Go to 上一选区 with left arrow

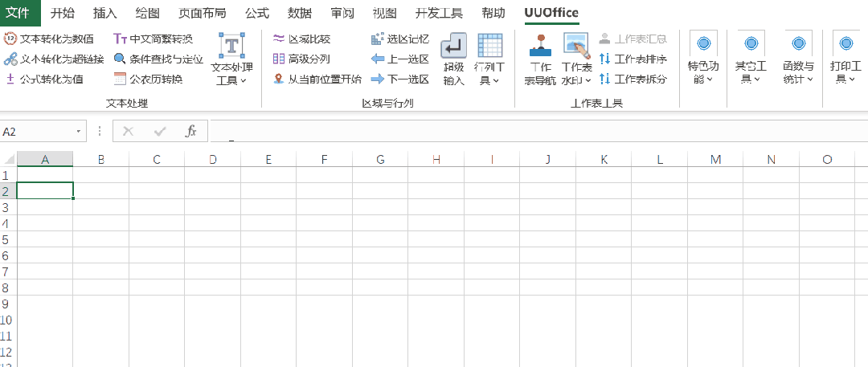(399, 59)
